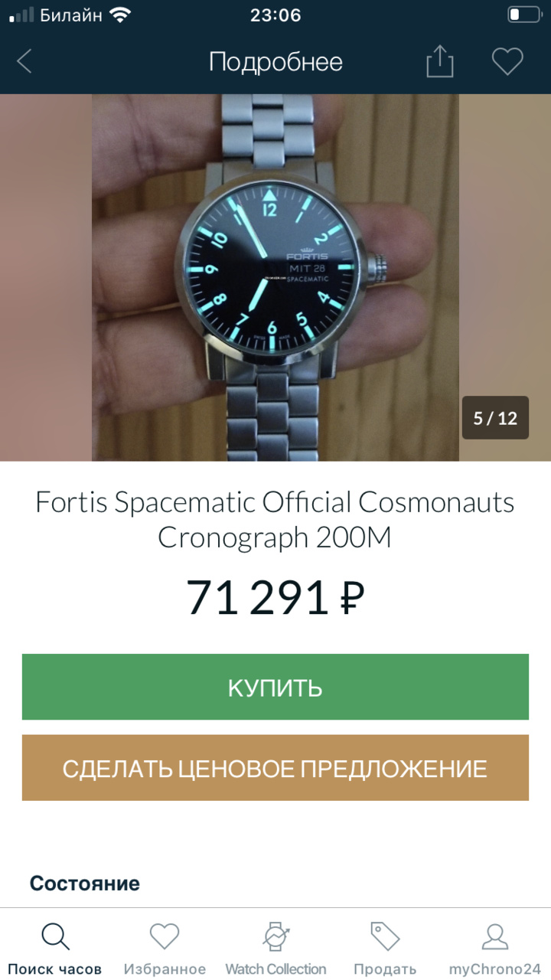Tap the Продать price tag icon
The height and width of the screenshot is (980, 551).
click(385, 936)
